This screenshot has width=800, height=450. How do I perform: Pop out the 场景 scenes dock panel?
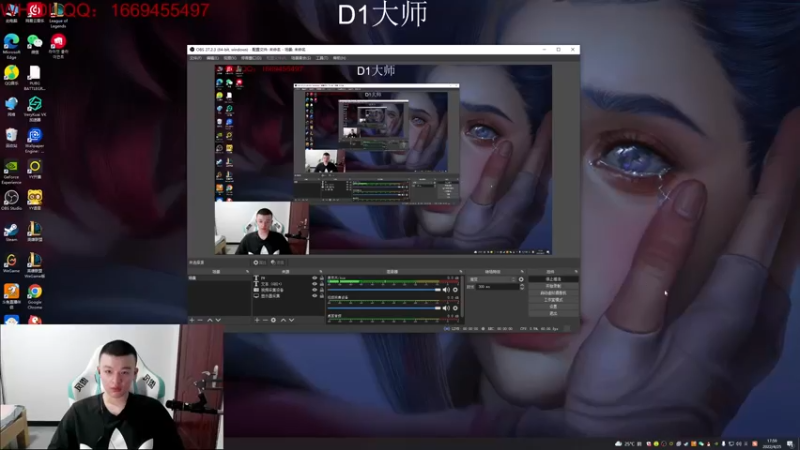point(247,272)
